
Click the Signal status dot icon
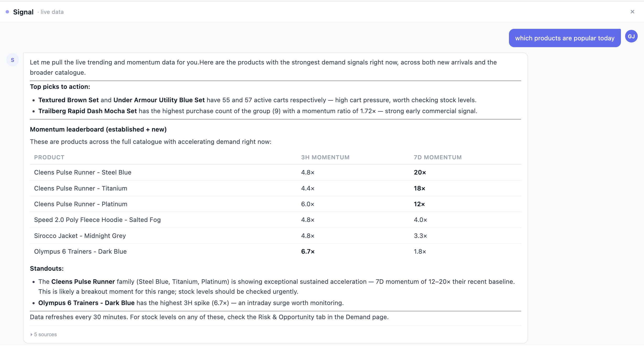click(x=7, y=11)
